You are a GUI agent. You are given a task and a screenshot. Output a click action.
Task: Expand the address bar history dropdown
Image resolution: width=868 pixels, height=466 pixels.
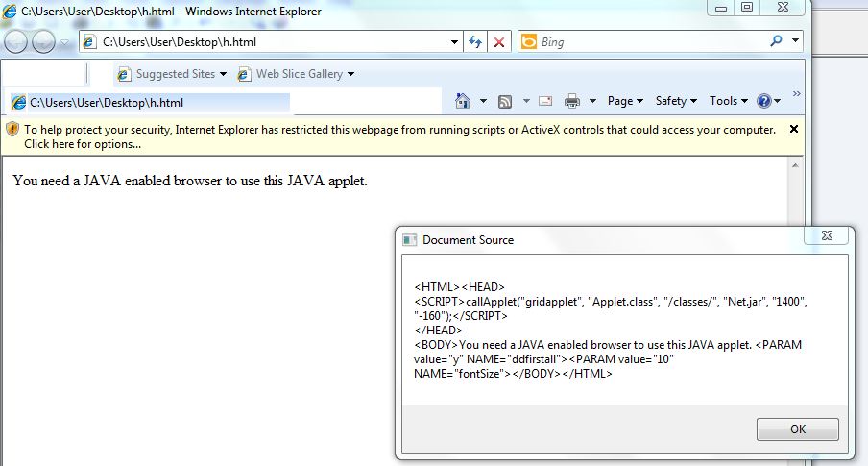point(454,42)
